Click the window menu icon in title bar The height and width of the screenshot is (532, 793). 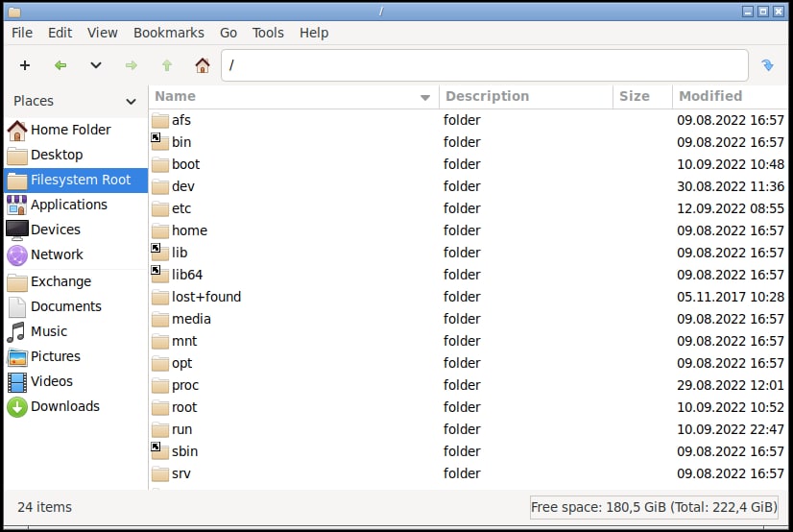click(x=14, y=12)
